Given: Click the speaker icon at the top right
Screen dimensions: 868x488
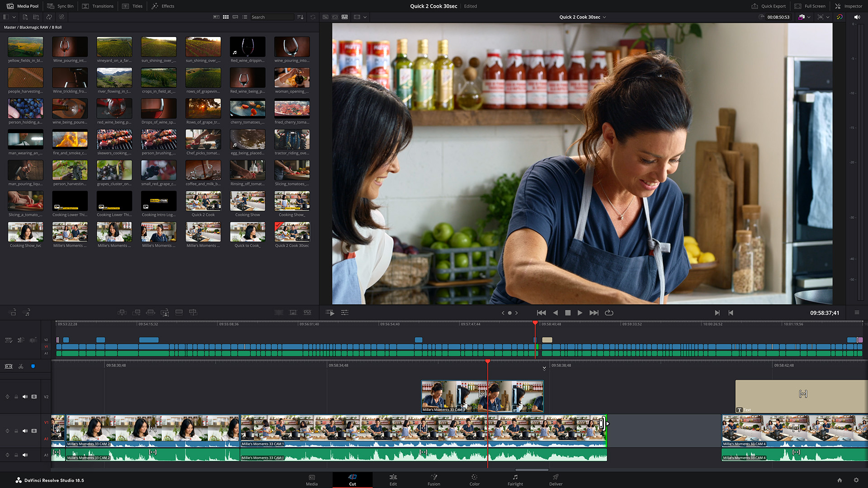Looking at the screenshot, I should tap(857, 17).
